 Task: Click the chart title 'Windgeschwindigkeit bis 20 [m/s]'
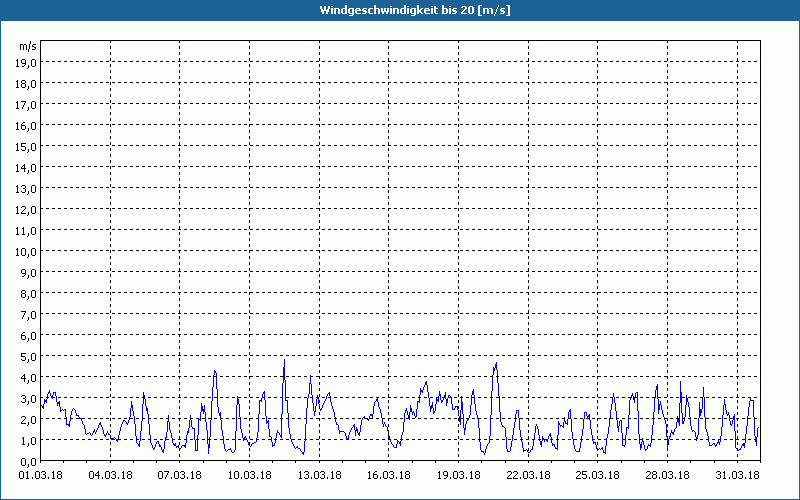[x=415, y=10]
